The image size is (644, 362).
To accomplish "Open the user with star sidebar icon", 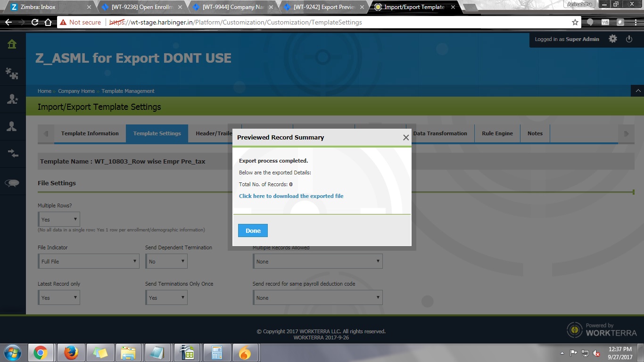I will (12, 99).
